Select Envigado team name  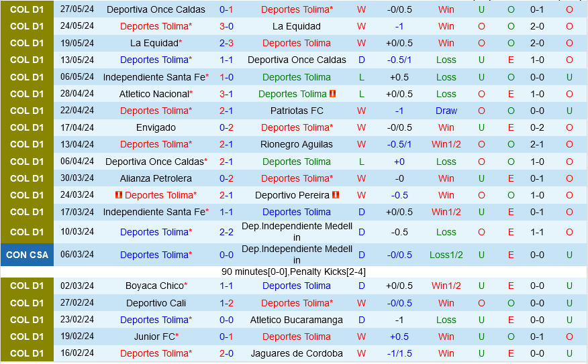point(156,127)
